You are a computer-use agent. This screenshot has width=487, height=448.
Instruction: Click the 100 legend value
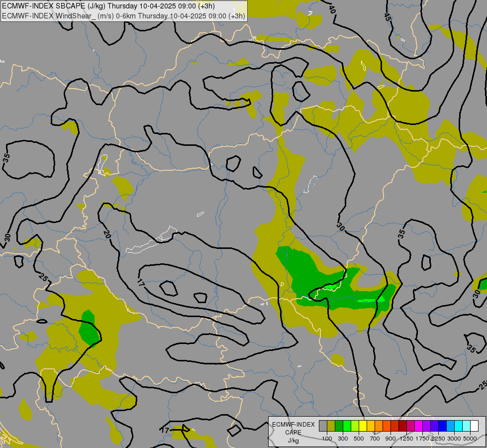pos(327,439)
